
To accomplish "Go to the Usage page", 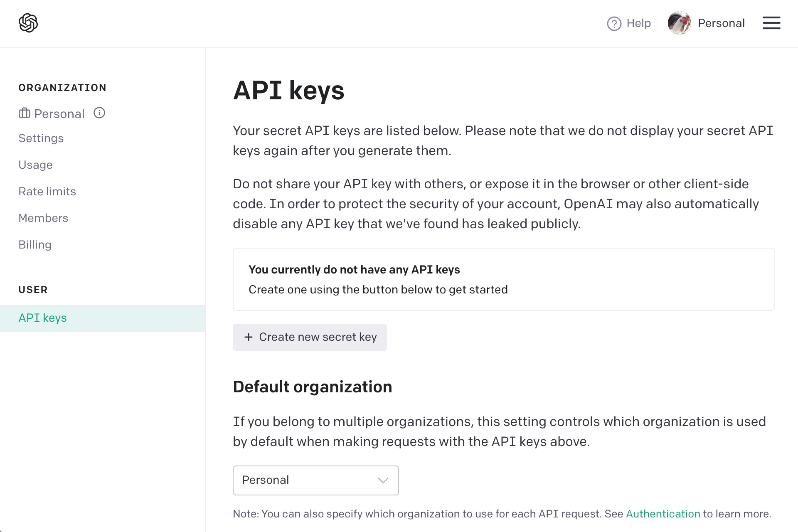I will (x=35, y=165).
